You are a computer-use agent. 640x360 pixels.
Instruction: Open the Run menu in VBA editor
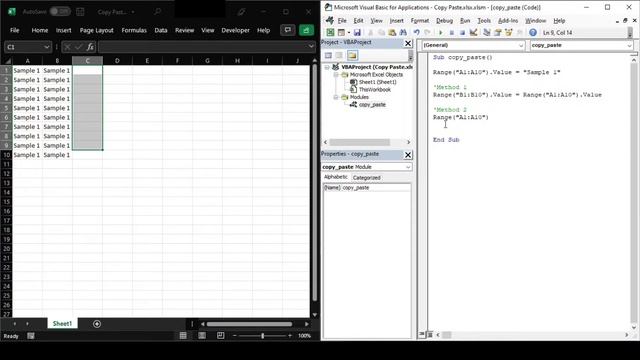click(465, 20)
